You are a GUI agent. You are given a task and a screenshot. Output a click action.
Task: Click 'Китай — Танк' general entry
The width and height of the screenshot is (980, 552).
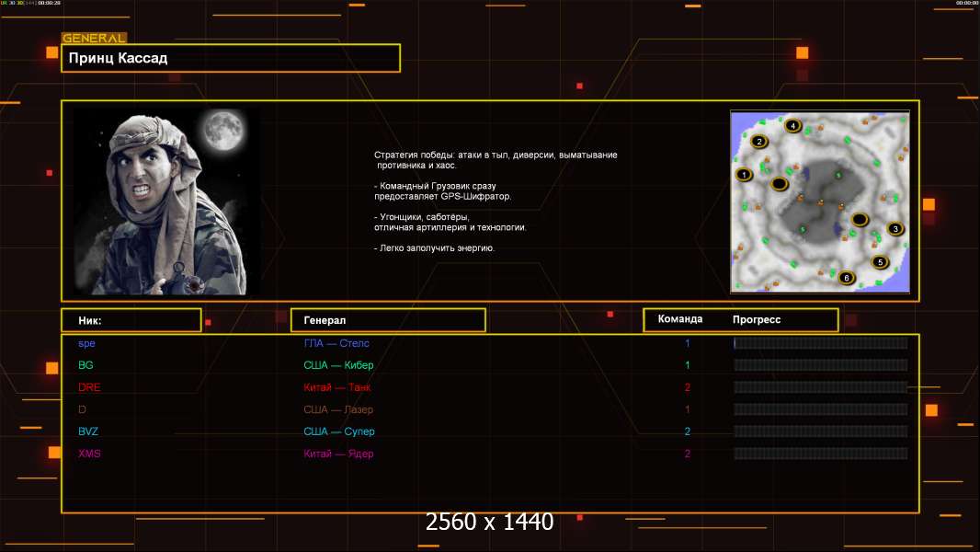pos(337,387)
